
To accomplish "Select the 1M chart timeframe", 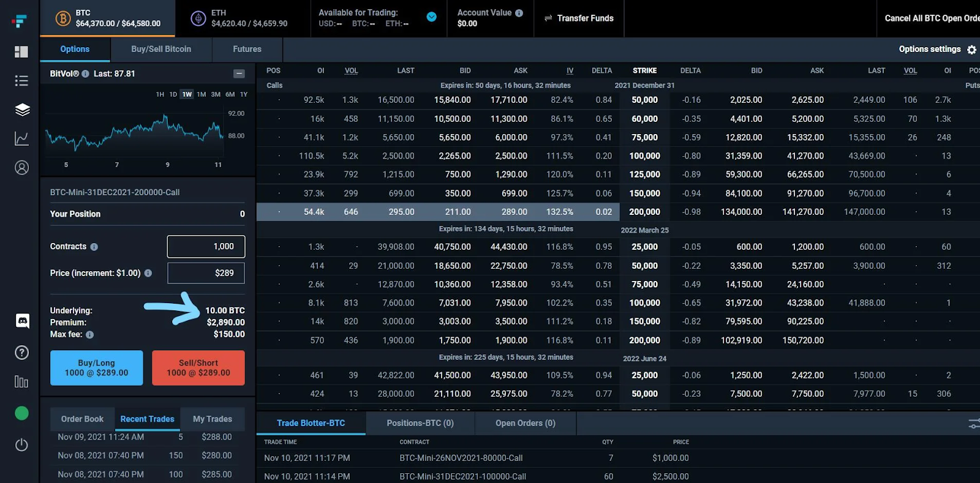I will click(x=202, y=94).
